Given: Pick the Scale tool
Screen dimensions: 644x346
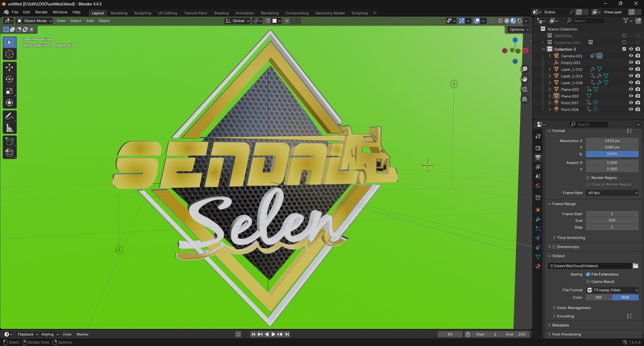Looking at the screenshot, I should 9,91.
